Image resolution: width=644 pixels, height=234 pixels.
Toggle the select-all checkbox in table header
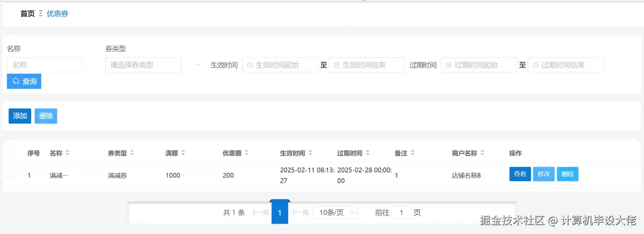(x=8, y=153)
